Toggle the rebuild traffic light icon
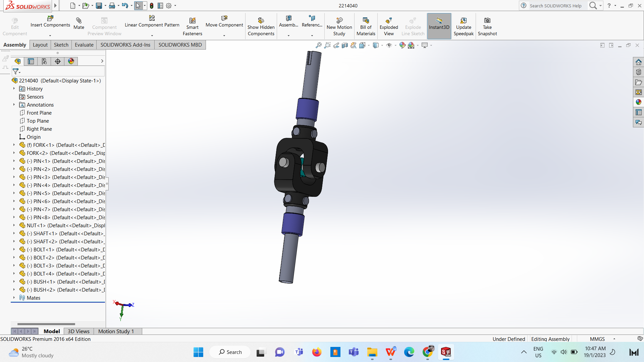Image resolution: width=644 pixels, height=362 pixels. (x=152, y=6)
